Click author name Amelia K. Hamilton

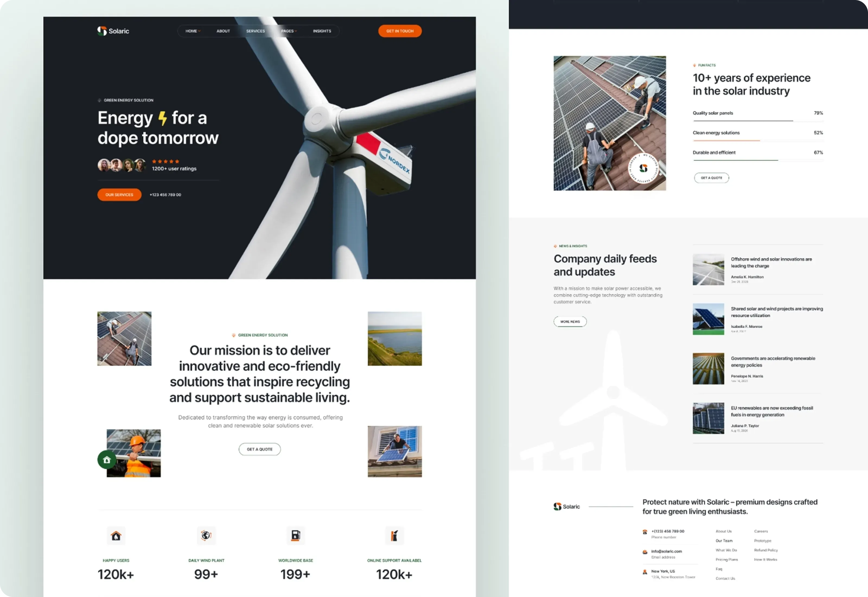tap(747, 277)
